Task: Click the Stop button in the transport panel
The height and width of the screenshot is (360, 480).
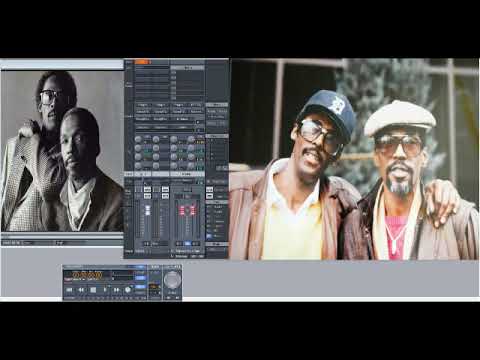Action: [x=93, y=290]
